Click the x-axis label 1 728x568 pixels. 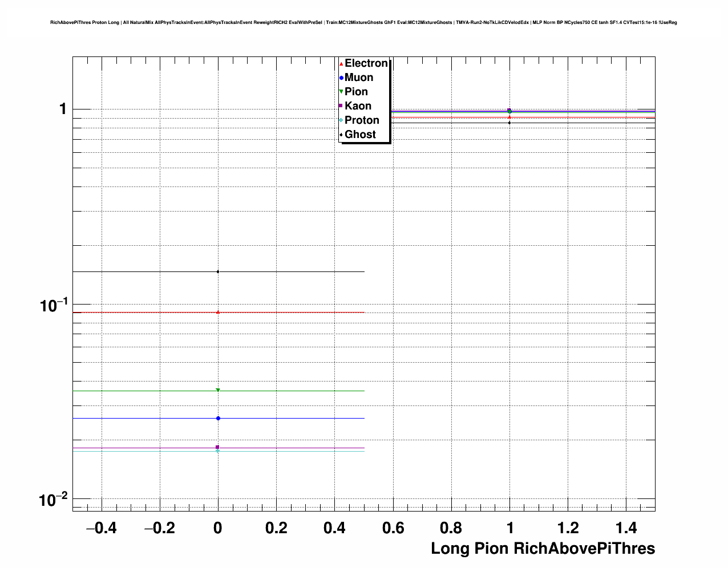509,528
